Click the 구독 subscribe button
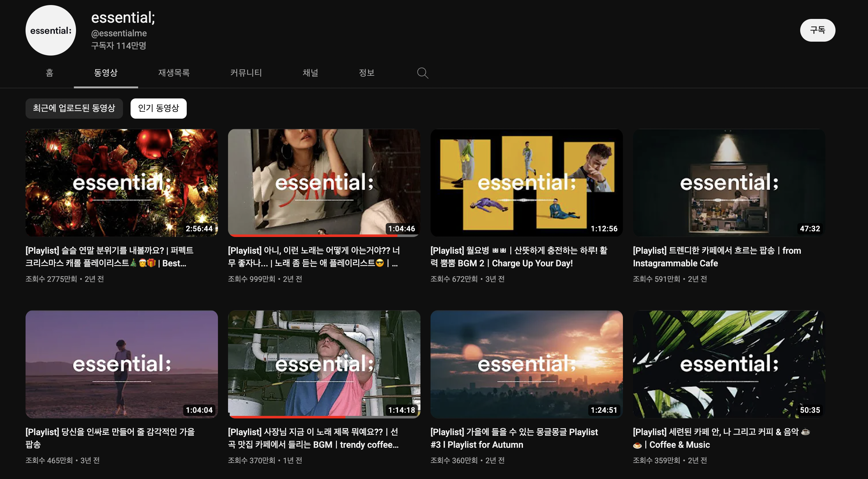 point(817,30)
